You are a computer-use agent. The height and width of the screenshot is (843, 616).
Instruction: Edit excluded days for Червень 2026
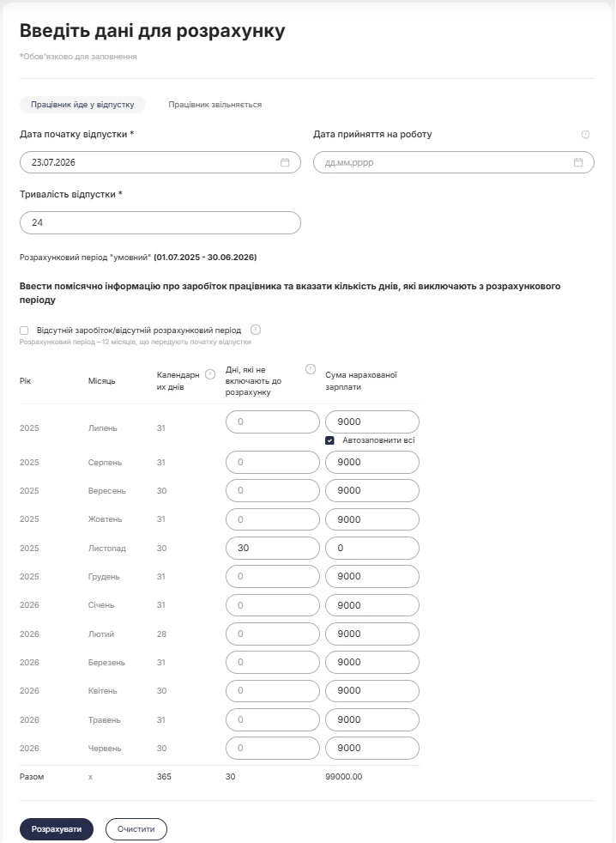(x=273, y=748)
